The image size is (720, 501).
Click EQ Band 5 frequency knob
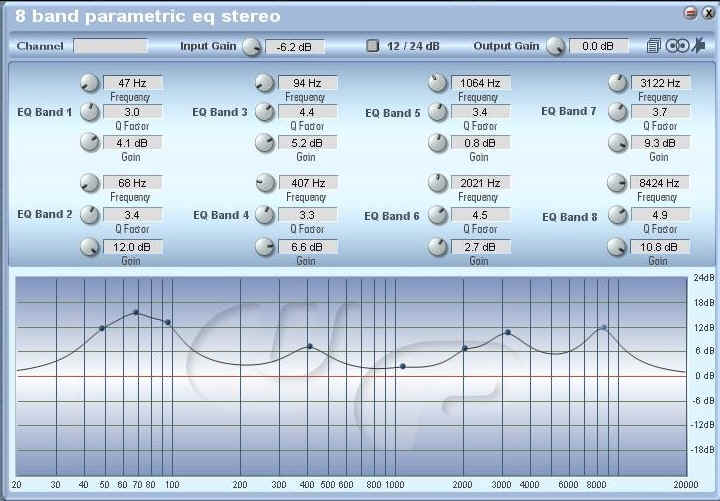pyautogui.click(x=438, y=83)
